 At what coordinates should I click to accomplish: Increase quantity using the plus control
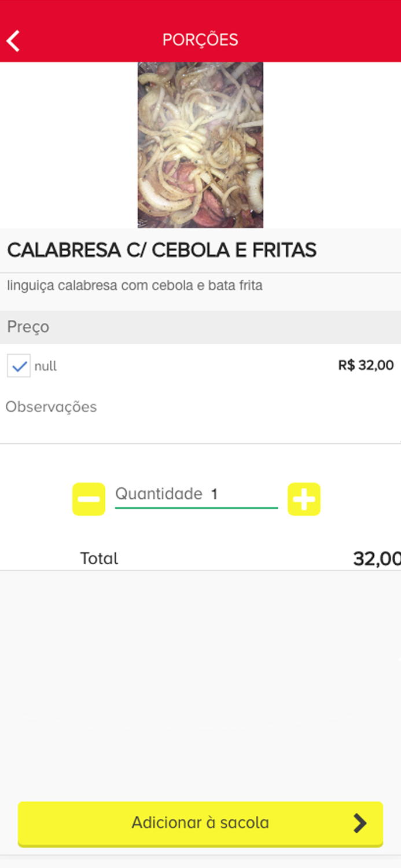point(304,499)
